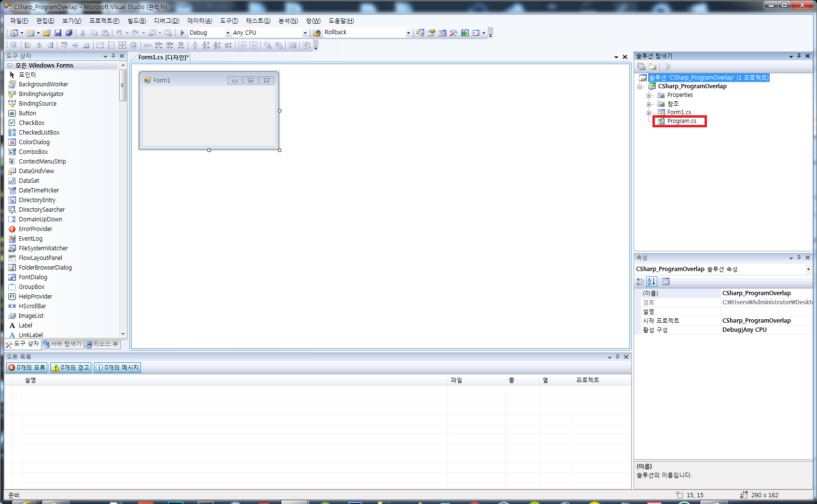Switch to the 리소스 뷰 tab
The width and height of the screenshot is (817, 504).
pos(101,344)
